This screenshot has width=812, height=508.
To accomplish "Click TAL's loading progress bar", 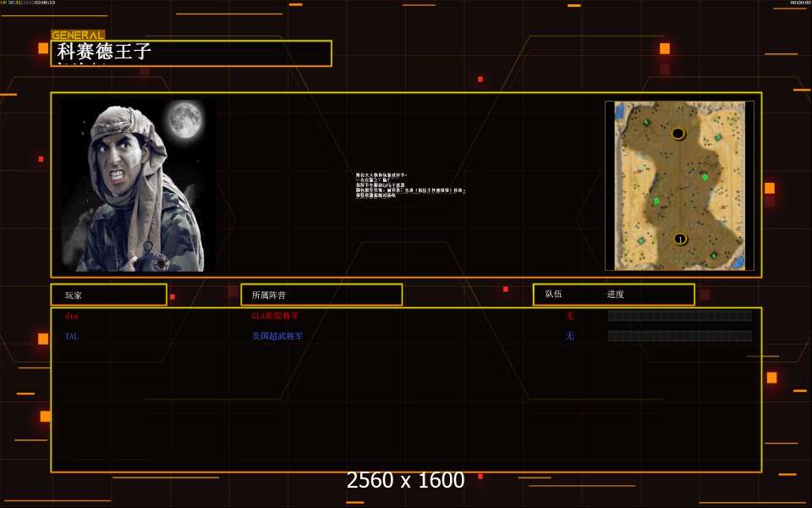I will pos(679,336).
